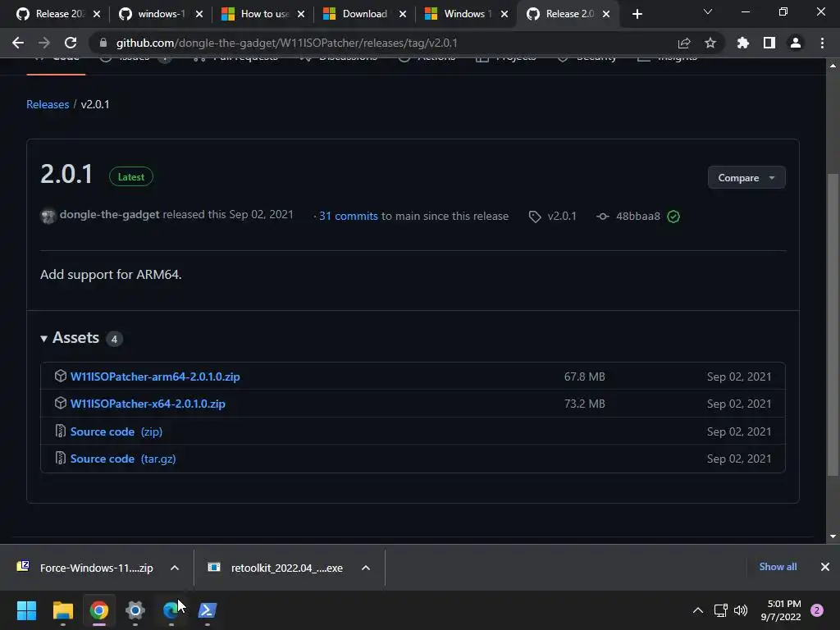
Task: Show all downloads
Action: coord(778,567)
